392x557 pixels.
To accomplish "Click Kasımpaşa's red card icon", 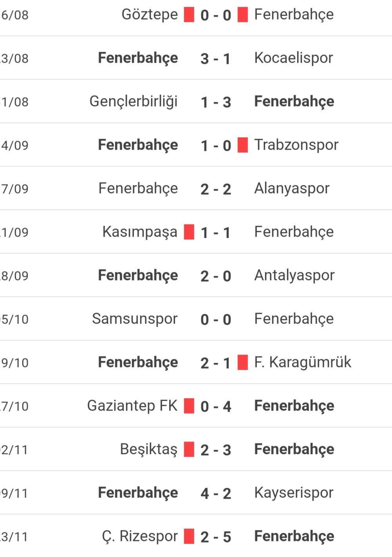I will pyautogui.click(x=189, y=232).
